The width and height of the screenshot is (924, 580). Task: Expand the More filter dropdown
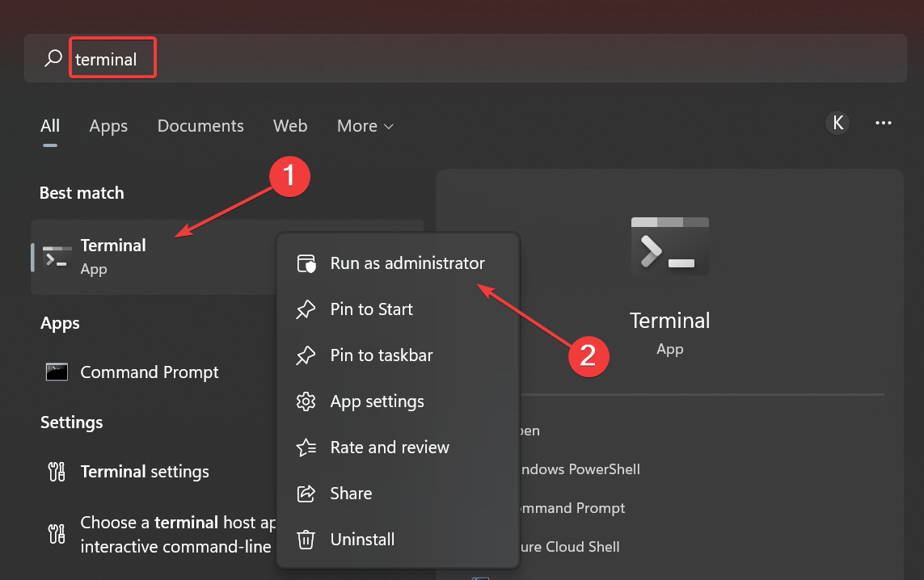point(365,126)
